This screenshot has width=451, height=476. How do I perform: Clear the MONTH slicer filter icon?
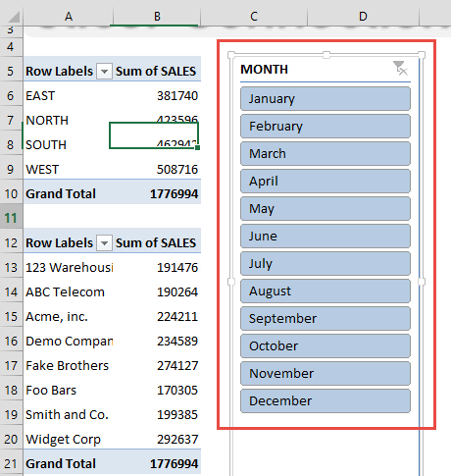coord(400,68)
